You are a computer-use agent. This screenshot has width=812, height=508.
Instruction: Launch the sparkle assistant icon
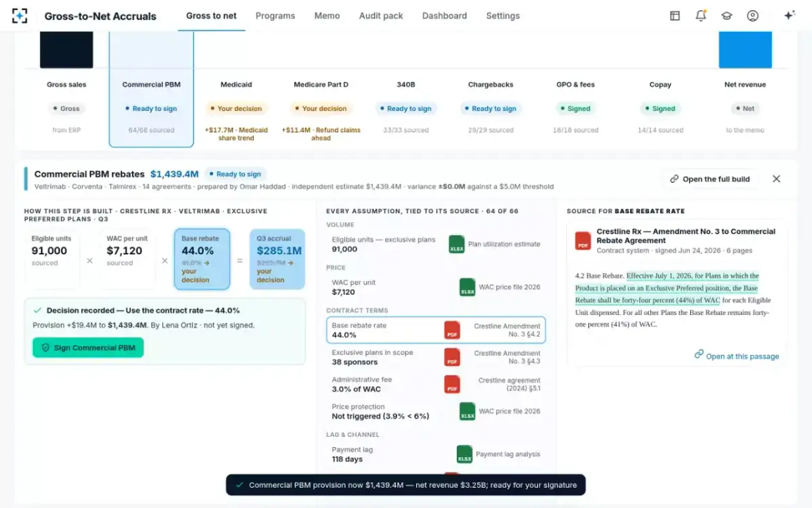789,16
